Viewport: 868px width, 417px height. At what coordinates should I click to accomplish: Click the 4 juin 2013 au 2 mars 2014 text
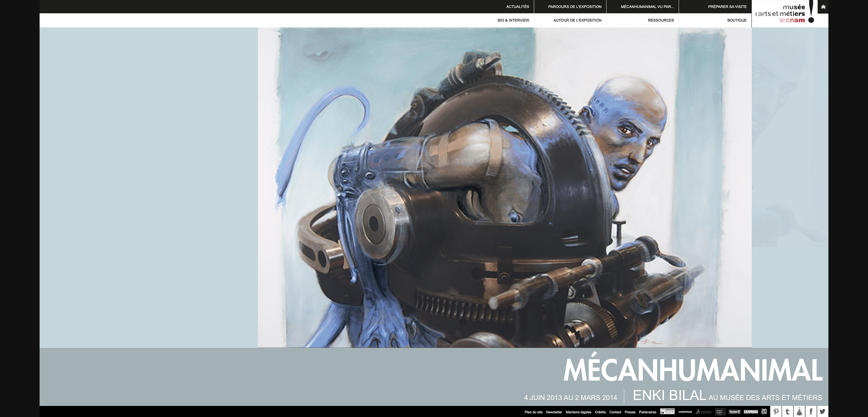tap(570, 398)
